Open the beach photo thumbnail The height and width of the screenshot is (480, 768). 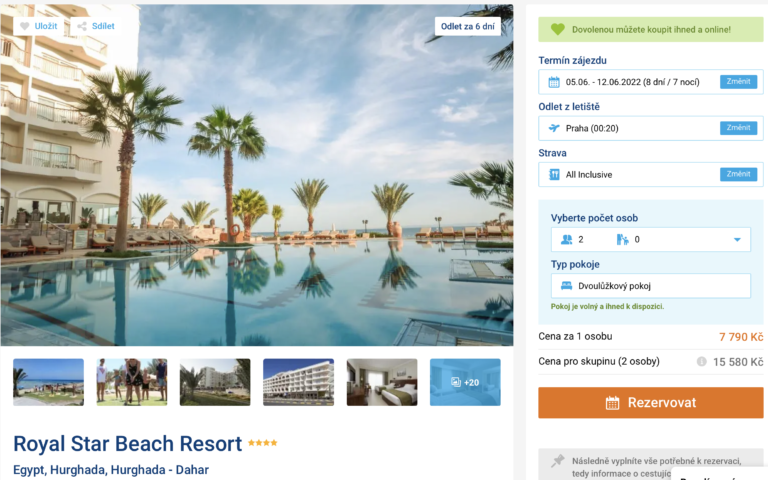48,382
